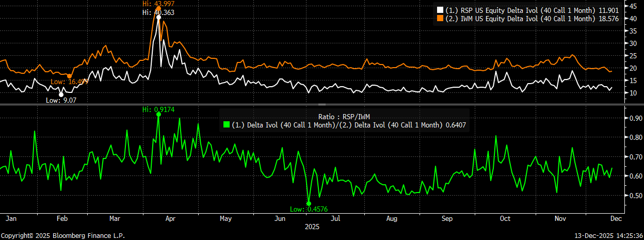Click the '0.50' value on lower y-axis
The height and width of the screenshot is (240, 644).
pos(635,196)
